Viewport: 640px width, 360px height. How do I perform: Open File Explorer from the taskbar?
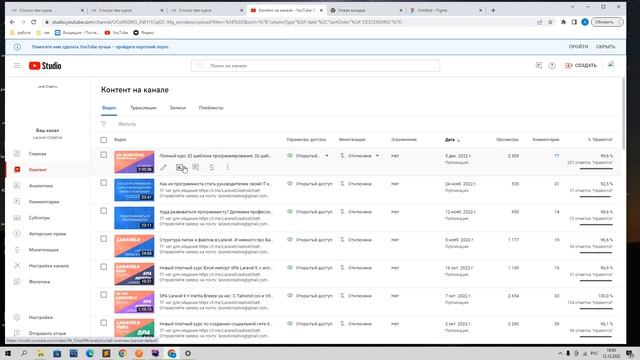40,353
